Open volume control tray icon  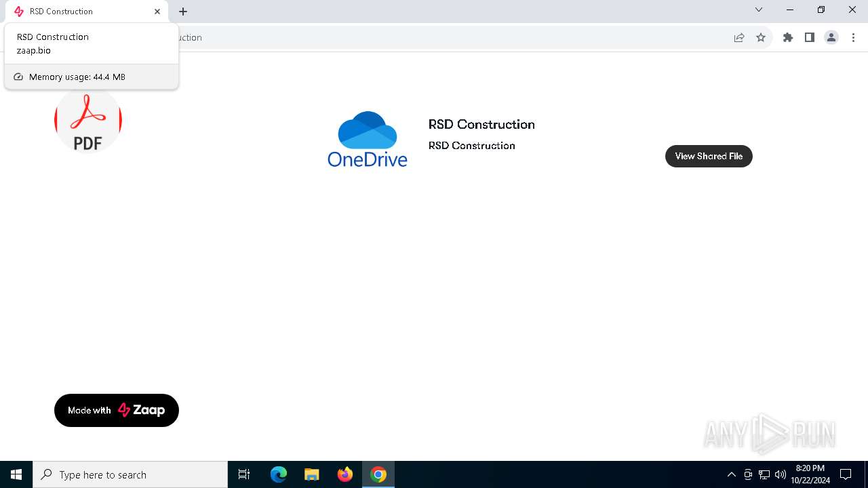click(781, 474)
